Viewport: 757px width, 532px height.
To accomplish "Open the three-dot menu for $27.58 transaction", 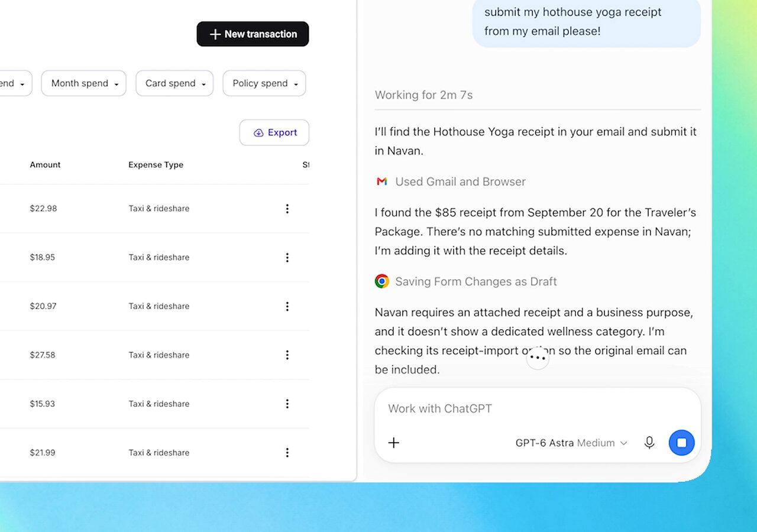I will click(x=287, y=355).
